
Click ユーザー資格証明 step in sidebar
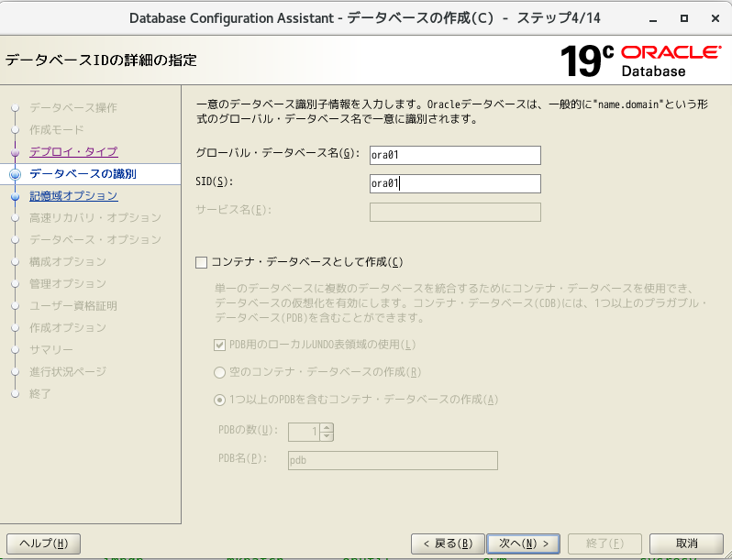73,306
